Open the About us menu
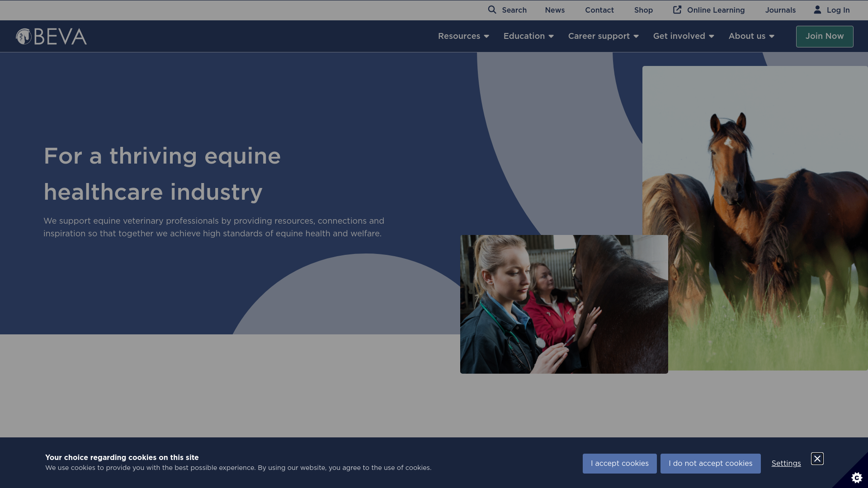Screen dimensions: 868x488 (747, 36)
